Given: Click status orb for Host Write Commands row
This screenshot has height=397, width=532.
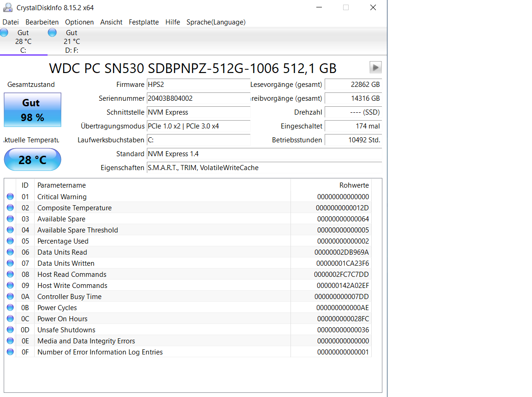Looking at the screenshot, I should [10, 285].
